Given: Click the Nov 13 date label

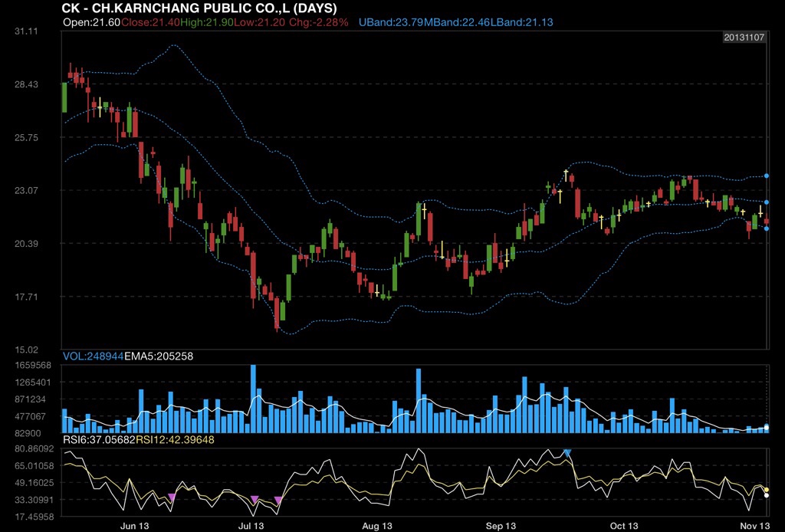Looking at the screenshot, I should point(755,526).
